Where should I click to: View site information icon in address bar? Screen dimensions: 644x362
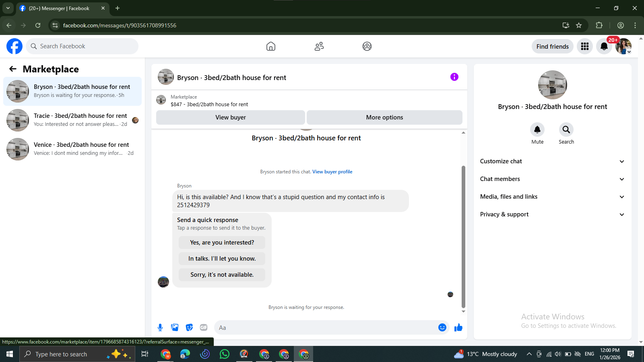point(55,25)
